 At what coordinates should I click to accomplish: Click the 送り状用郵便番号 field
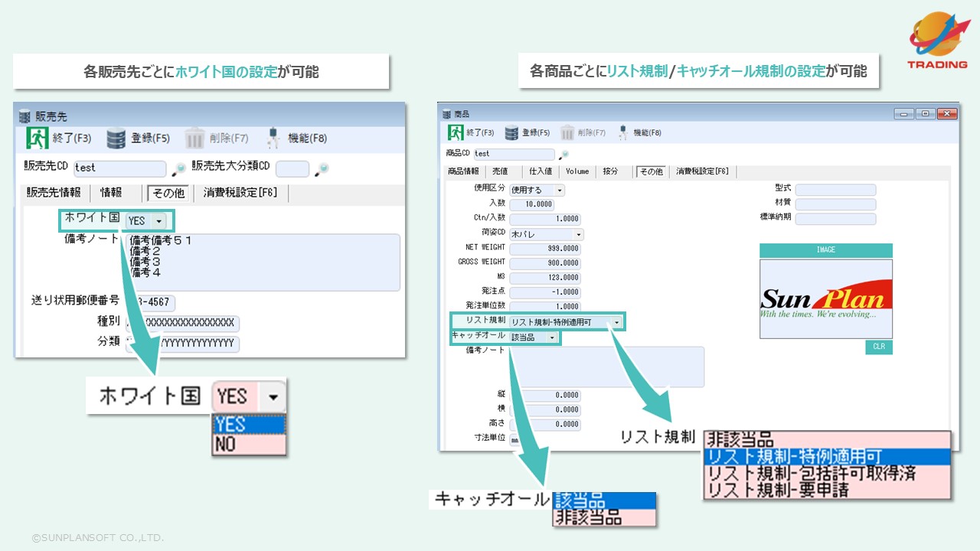click(x=150, y=303)
